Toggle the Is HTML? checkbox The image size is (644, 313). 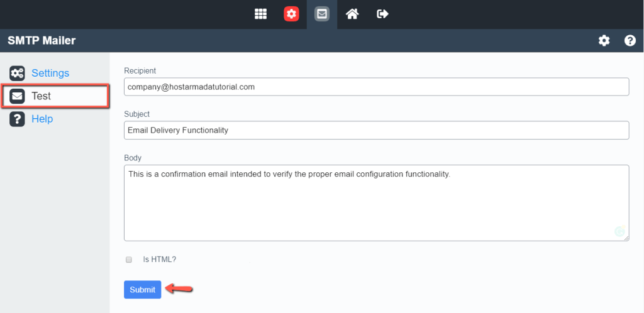coord(129,260)
